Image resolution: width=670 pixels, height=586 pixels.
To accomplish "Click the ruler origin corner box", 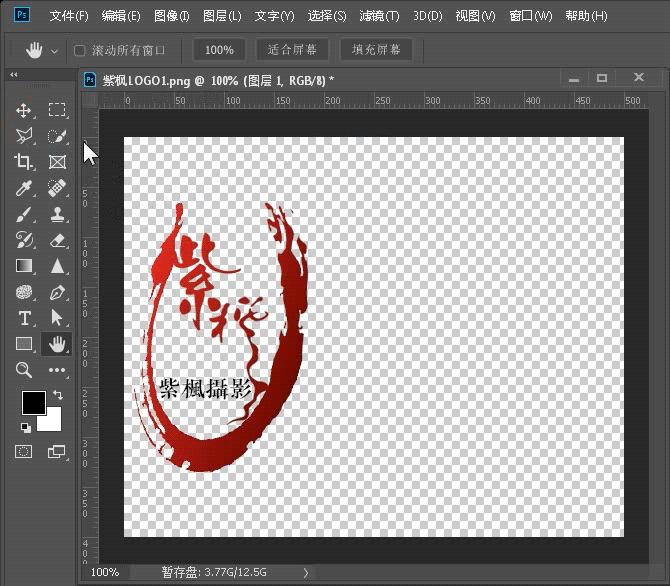I will point(90,101).
